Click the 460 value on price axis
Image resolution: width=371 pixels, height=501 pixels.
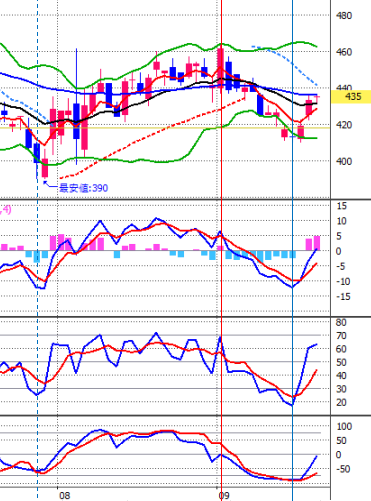[x=344, y=52]
